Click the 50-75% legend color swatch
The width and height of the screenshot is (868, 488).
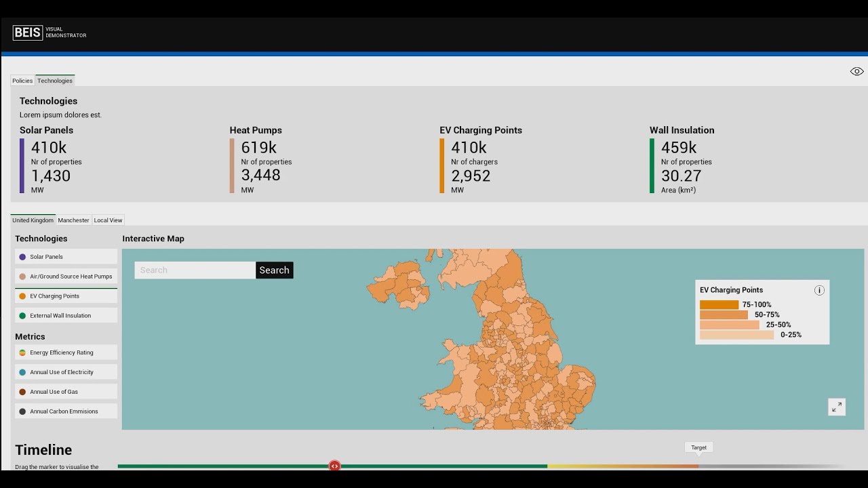(724, 314)
